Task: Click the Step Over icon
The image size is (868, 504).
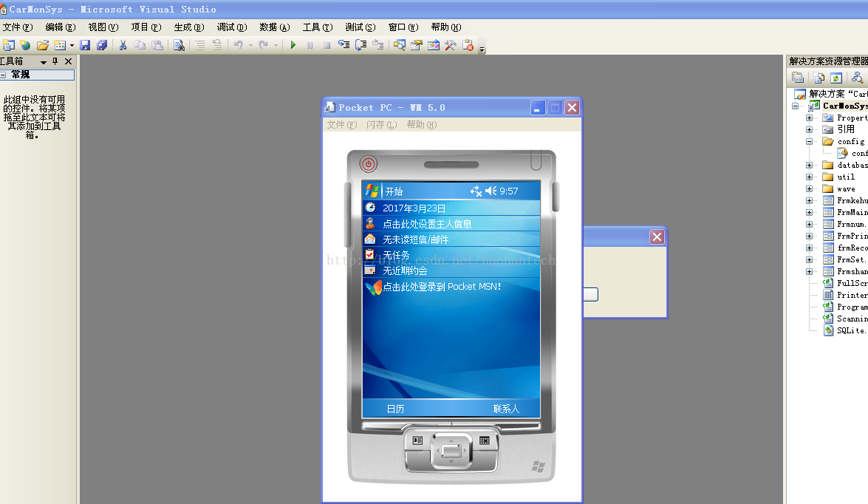Action: click(361, 45)
